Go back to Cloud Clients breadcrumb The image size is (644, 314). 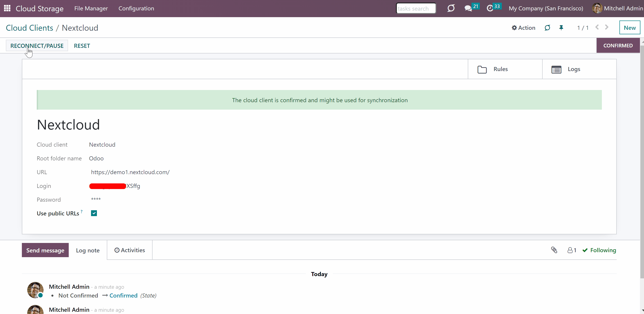(x=30, y=28)
